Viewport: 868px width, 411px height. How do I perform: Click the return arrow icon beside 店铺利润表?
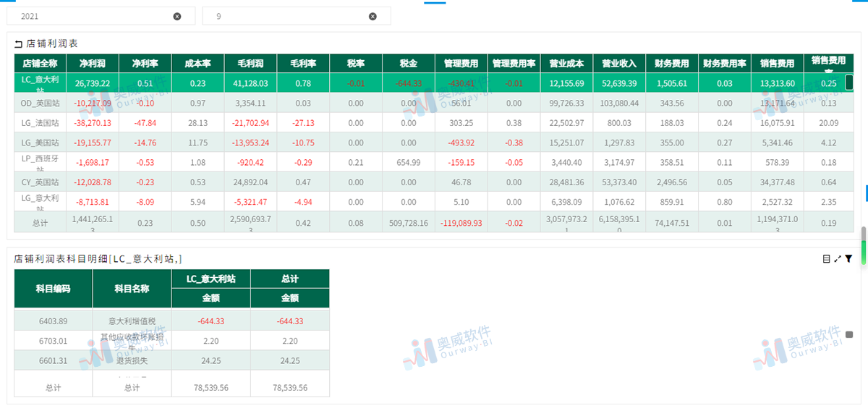point(19,44)
